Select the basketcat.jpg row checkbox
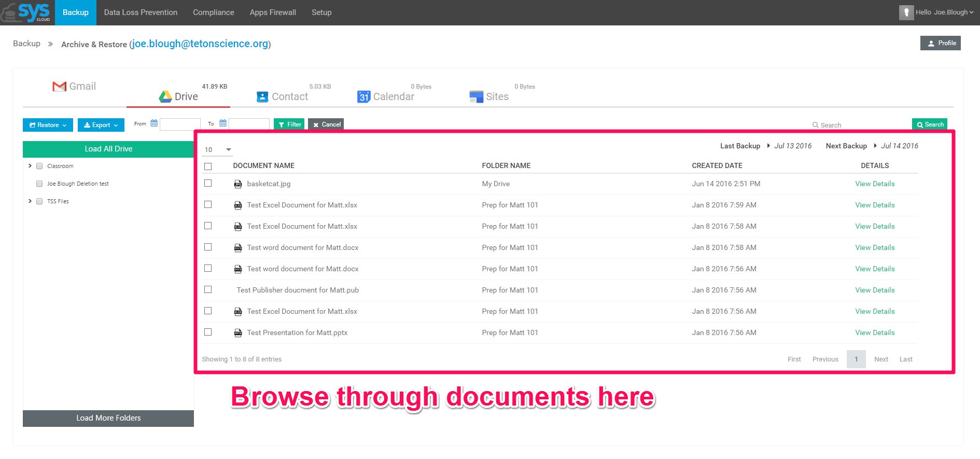Viewport: 980px width, 459px height. [208, 183]
